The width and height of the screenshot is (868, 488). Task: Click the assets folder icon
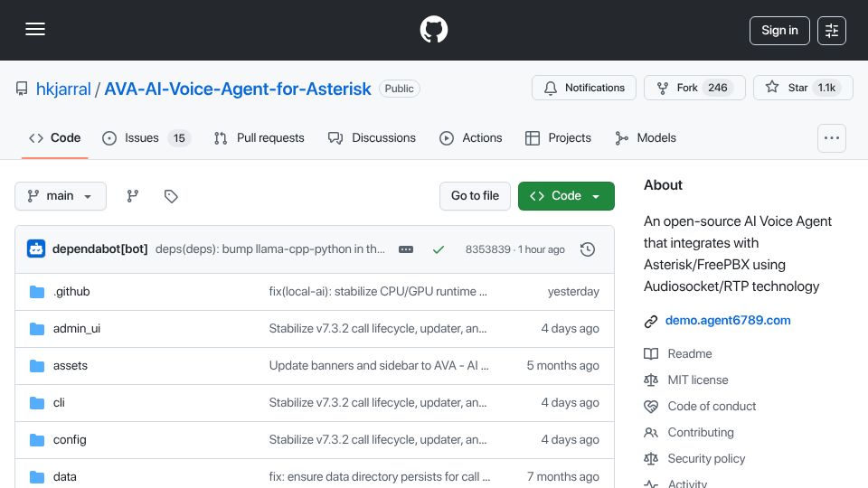(x=37, y=366)
